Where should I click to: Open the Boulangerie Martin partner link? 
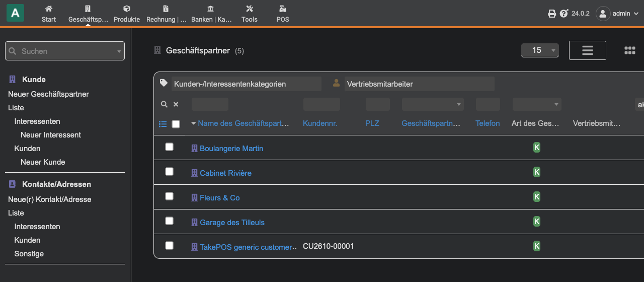point(231,149)
